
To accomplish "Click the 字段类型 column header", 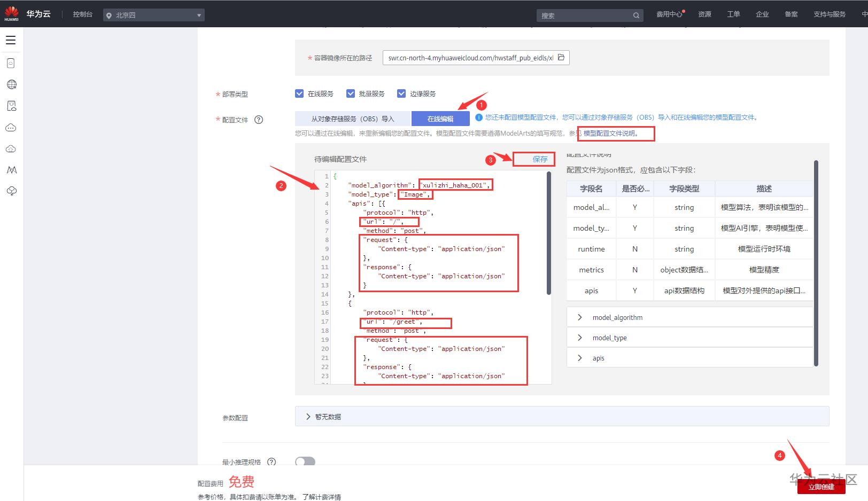I will pos(684,189).
